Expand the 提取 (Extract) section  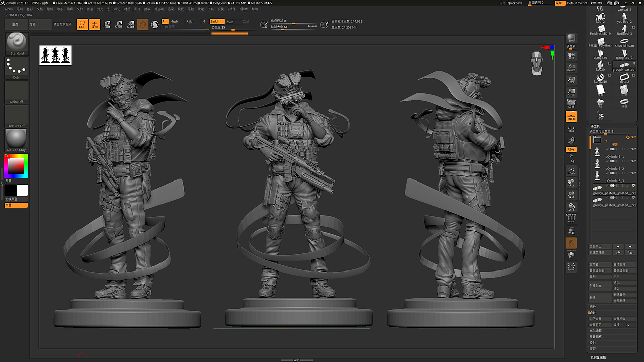click(x=593, y=349)
